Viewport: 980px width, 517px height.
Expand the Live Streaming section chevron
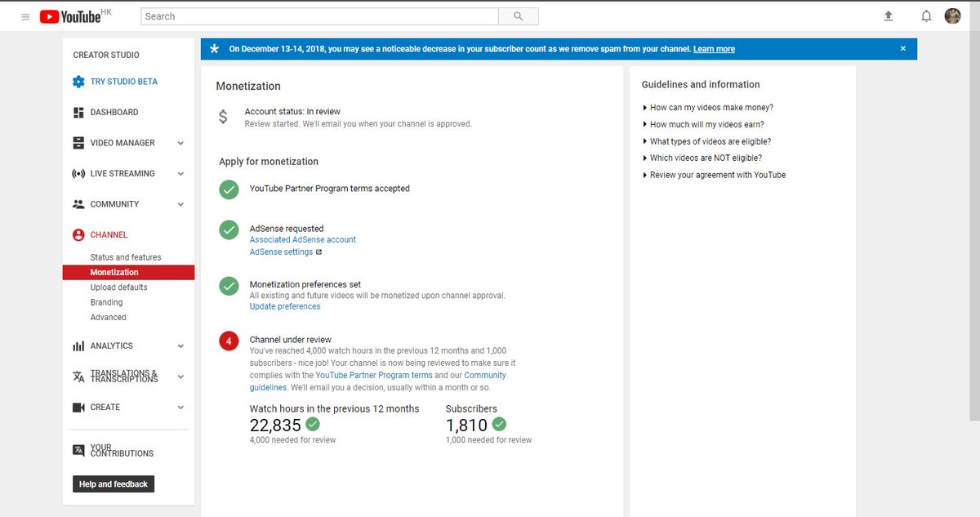180,173
